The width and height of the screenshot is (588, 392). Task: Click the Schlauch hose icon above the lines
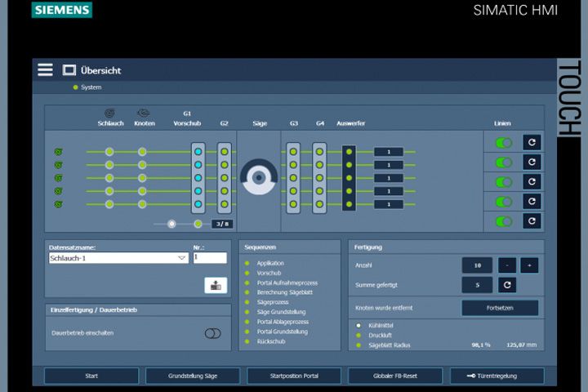point(109,113)
